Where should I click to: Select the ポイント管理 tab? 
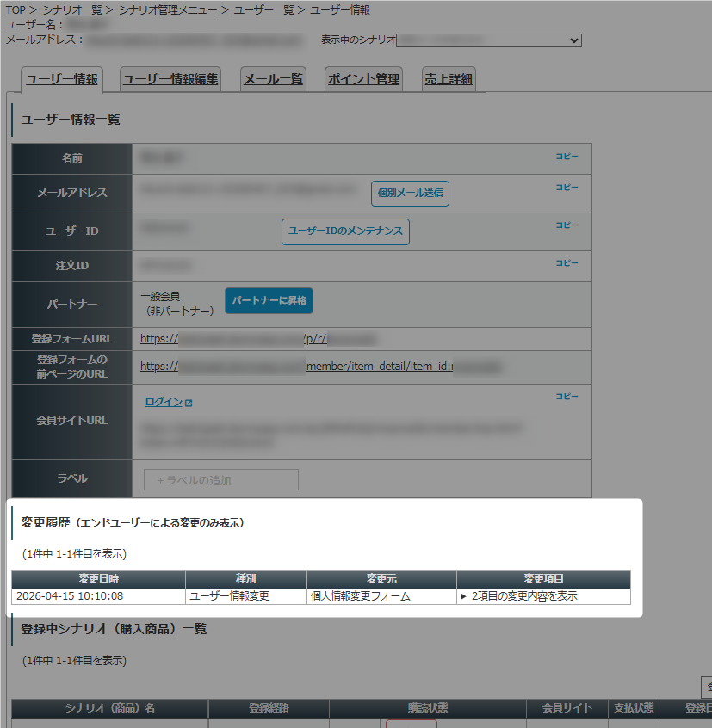(x=363, y=79)
